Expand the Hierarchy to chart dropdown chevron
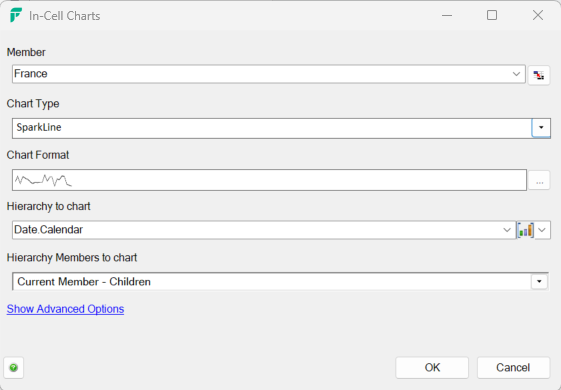 (x=507, y=230)
